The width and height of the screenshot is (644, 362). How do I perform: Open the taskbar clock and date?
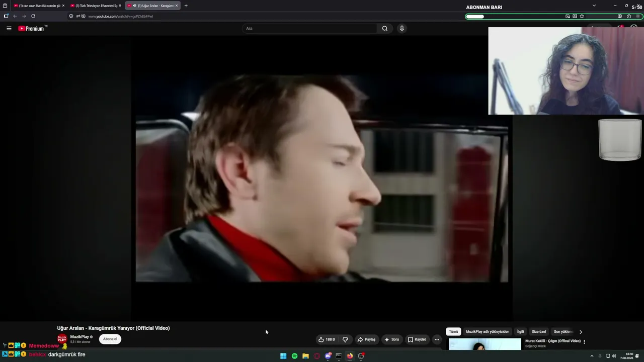(626, 356)
